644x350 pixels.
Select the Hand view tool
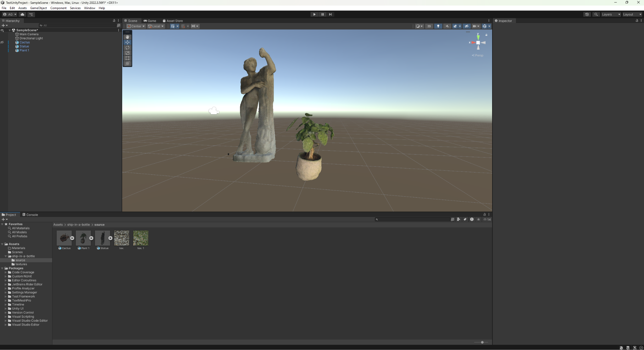point(127,37)
